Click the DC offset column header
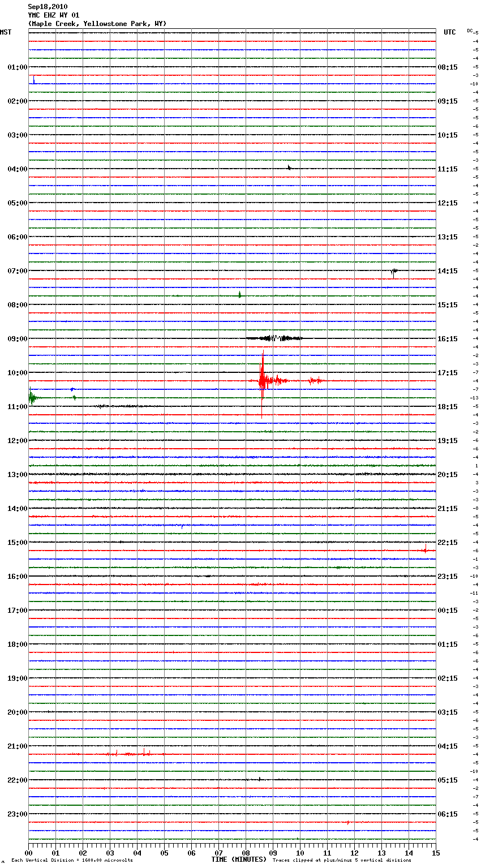The width and height of the screenshot is (481, 868). point(470,31)
